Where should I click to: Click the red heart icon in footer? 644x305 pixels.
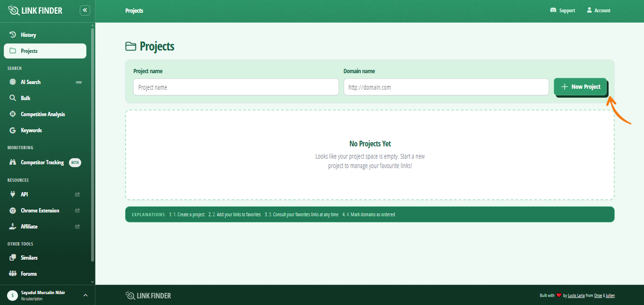(559, 296)
